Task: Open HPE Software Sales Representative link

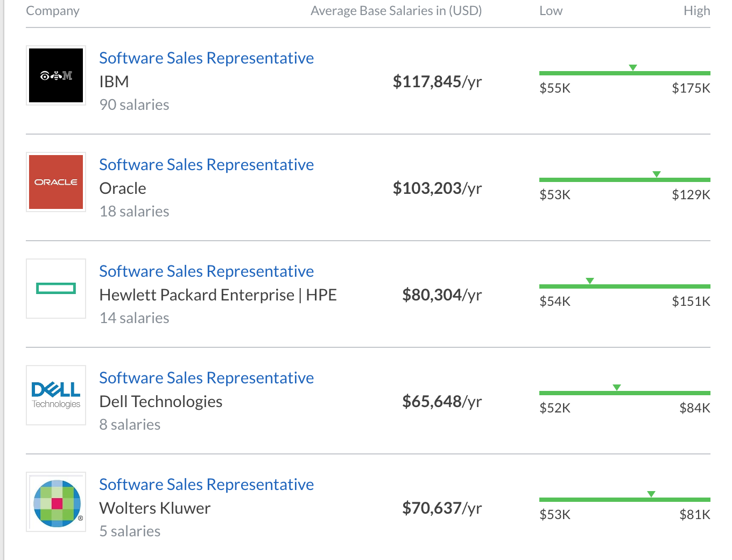Action: [x=207, y=271]
